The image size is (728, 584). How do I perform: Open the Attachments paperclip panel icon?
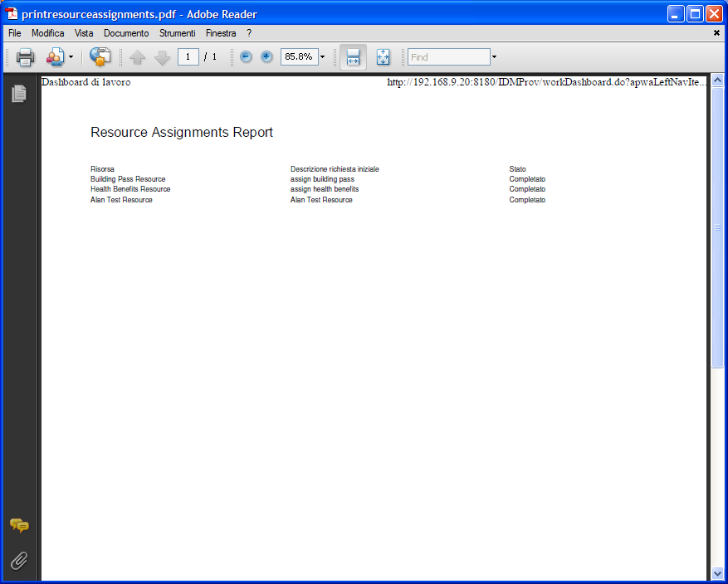coord(19,561)
